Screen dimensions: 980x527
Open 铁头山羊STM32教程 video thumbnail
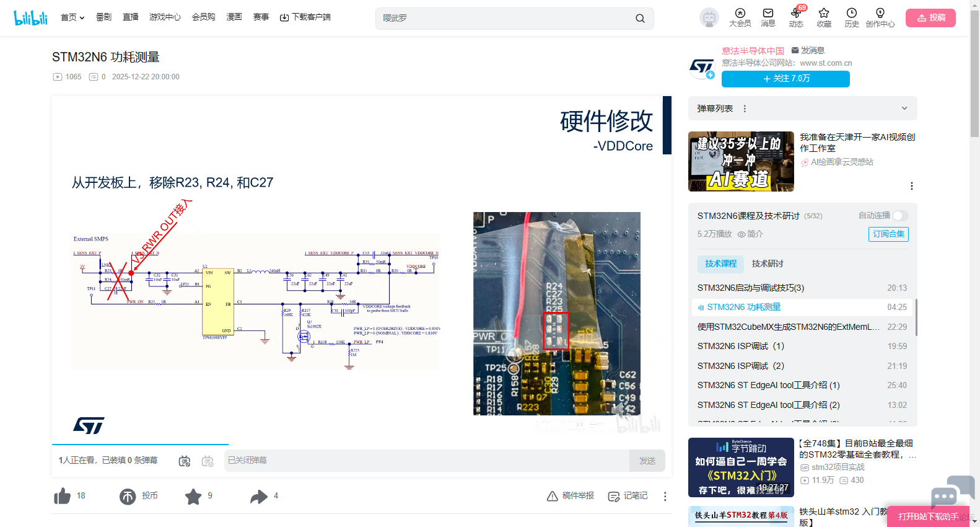(x=741, y=516)
